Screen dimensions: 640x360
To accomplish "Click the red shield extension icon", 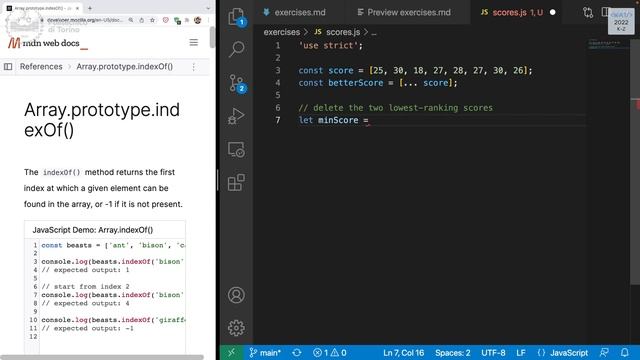I will click(165, 20).
